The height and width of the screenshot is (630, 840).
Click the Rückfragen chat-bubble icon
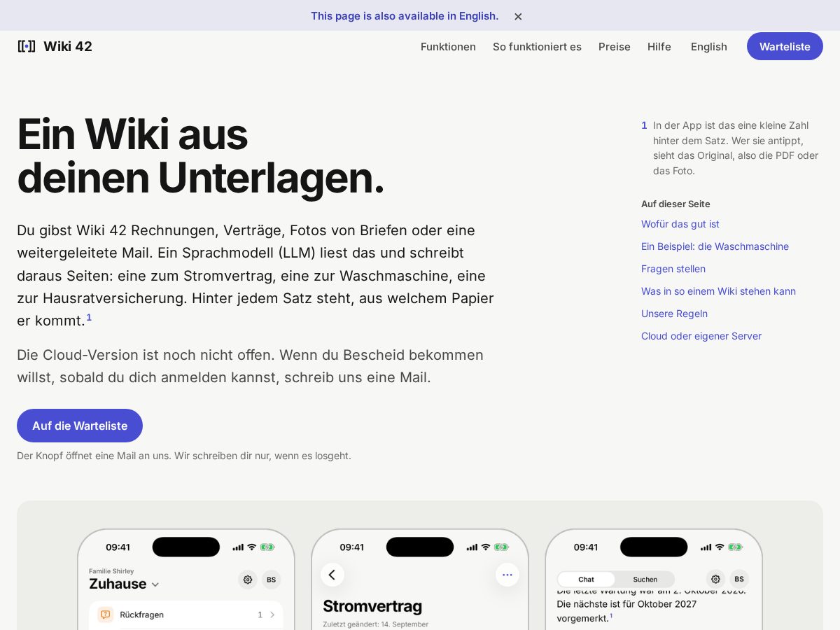[x=106, y=615]
